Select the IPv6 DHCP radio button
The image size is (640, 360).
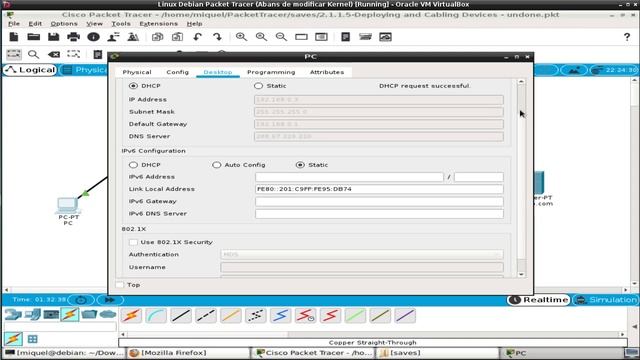point(133,165)
